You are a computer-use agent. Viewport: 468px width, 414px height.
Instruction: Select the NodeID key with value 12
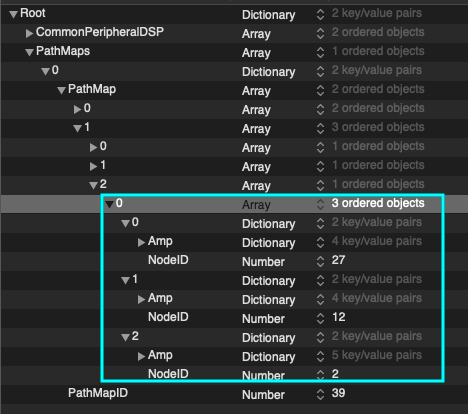coord(168,317)
